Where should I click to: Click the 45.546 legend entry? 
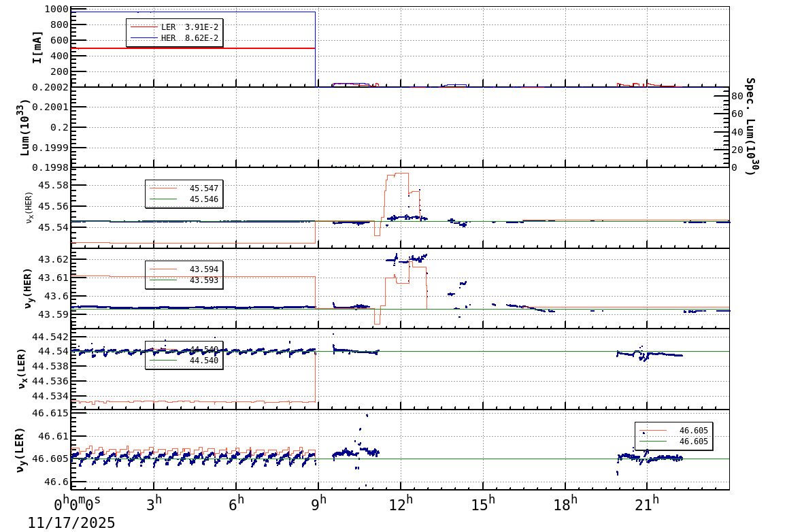click(184, 199)
